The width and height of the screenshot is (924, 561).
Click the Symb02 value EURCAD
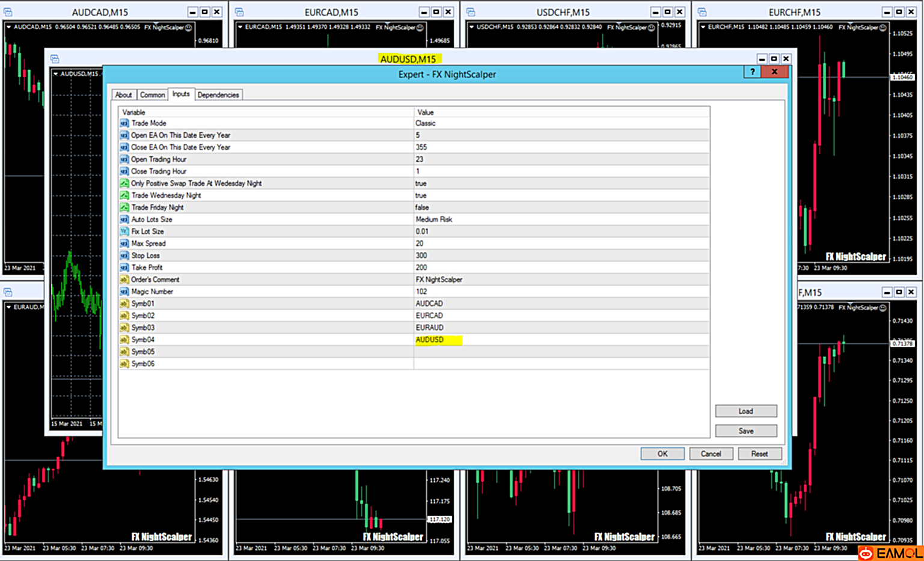click(429, 316)
